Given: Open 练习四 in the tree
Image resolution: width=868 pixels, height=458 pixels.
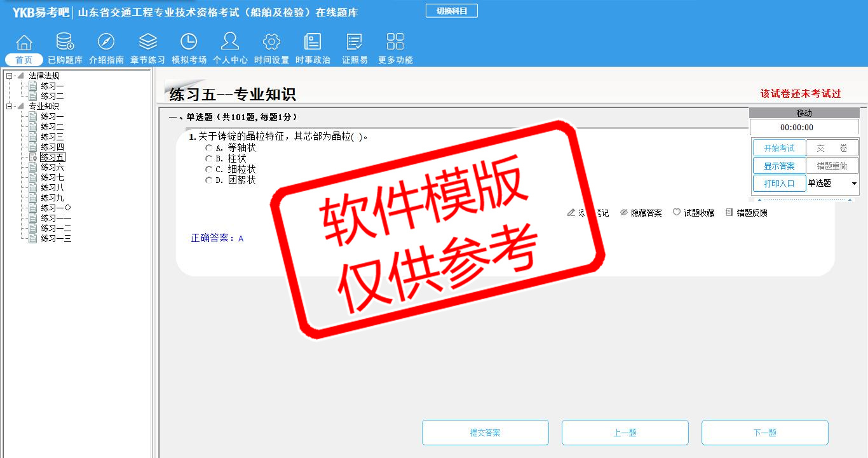Looking at the screenshot, I should pyautogui.click(x=52, y=147).
